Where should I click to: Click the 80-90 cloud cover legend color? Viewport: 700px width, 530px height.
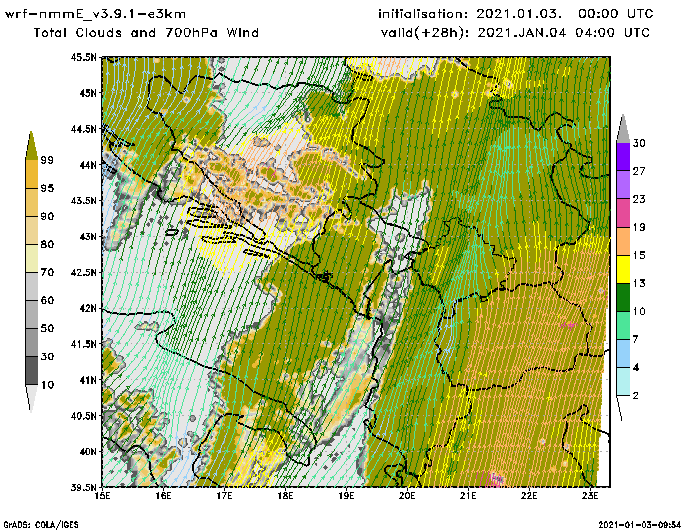(x=32, y=230)
